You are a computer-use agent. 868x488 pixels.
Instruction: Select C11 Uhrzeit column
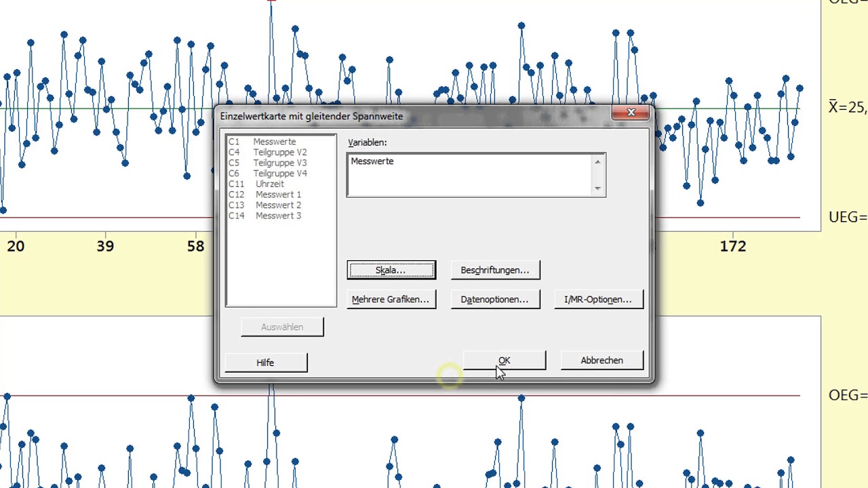click(x=256, y=184)
